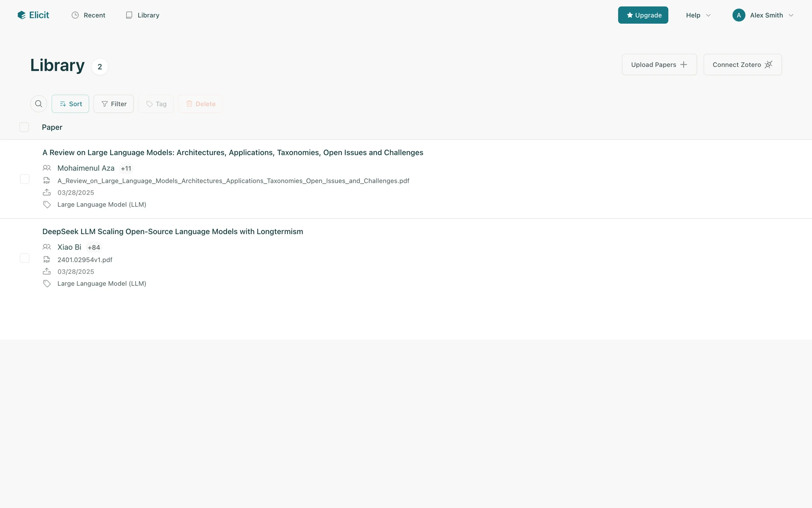The image size is (812, 508).
Task: Open the DeepSeek LLM paper title
Action: click(173, 232)
